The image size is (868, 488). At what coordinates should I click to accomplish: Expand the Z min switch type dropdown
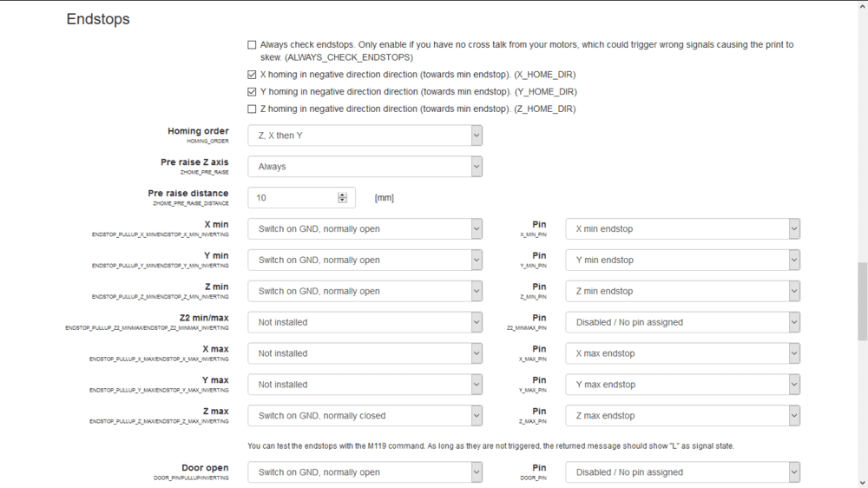point(365,292)
